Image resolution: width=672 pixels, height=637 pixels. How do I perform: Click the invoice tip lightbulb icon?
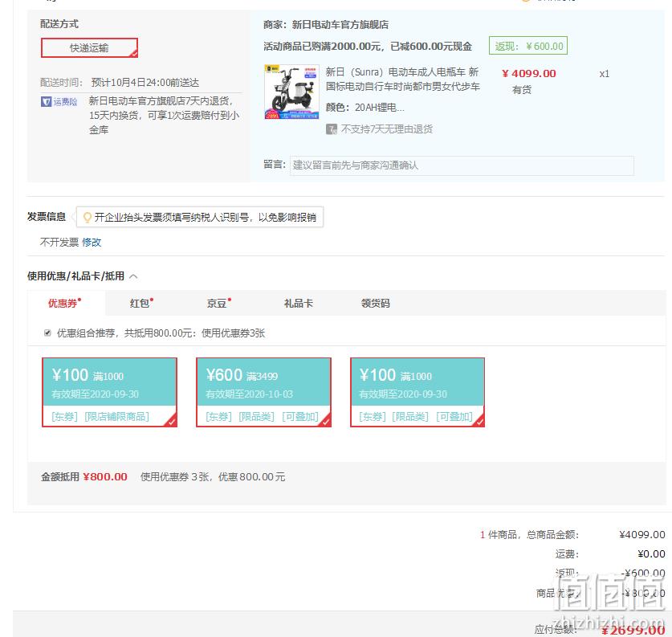coord(87,218)
